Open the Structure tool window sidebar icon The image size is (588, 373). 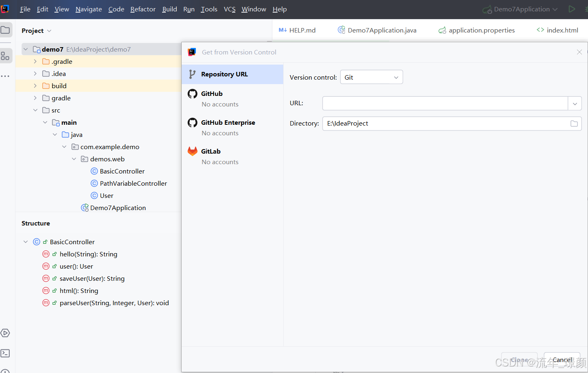[x=5, y=56]
